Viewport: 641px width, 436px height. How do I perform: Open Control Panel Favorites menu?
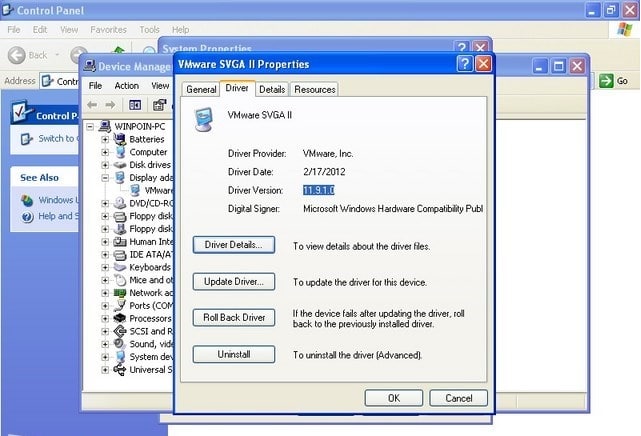[108, 30]
